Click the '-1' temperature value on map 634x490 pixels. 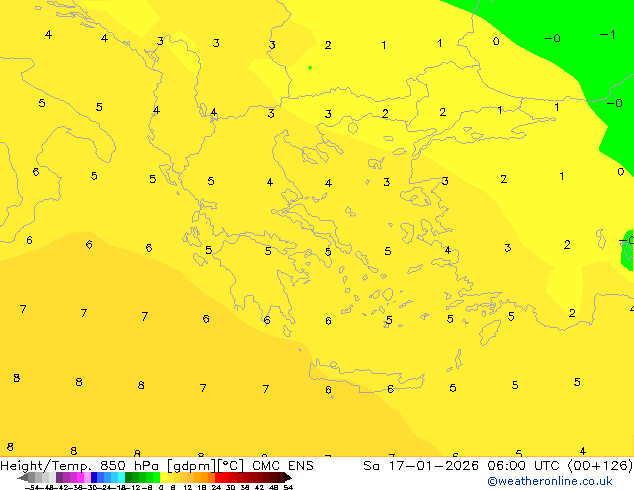(x=608, y=35)
